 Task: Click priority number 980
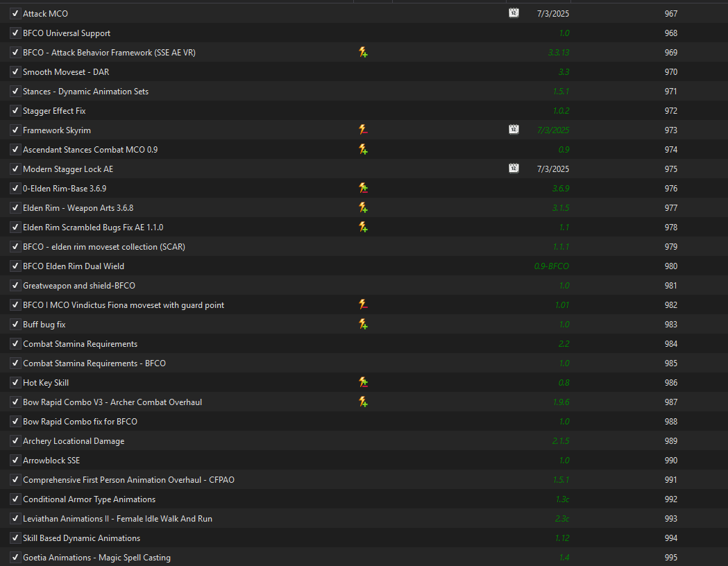coord(671,266)
